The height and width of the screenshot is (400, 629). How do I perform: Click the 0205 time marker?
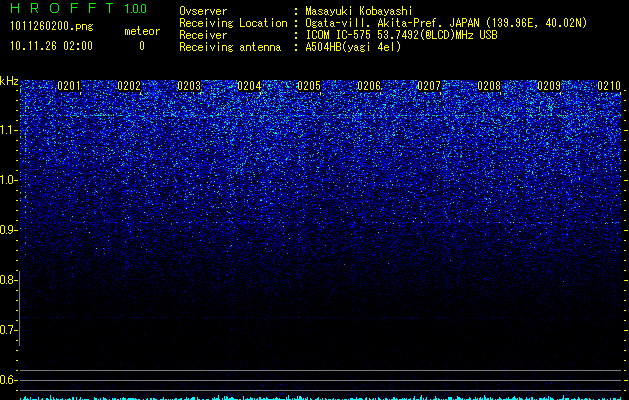[x=309, y=86]
